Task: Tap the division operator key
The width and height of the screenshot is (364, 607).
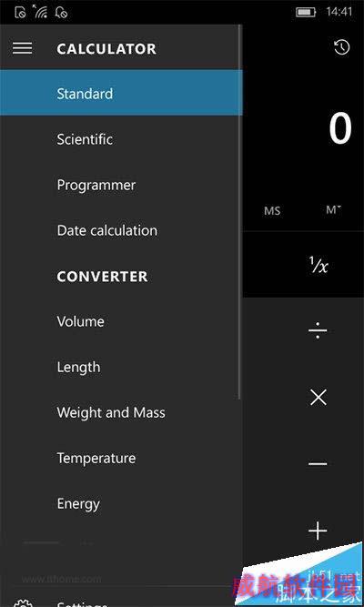Action: click(318, 331)
